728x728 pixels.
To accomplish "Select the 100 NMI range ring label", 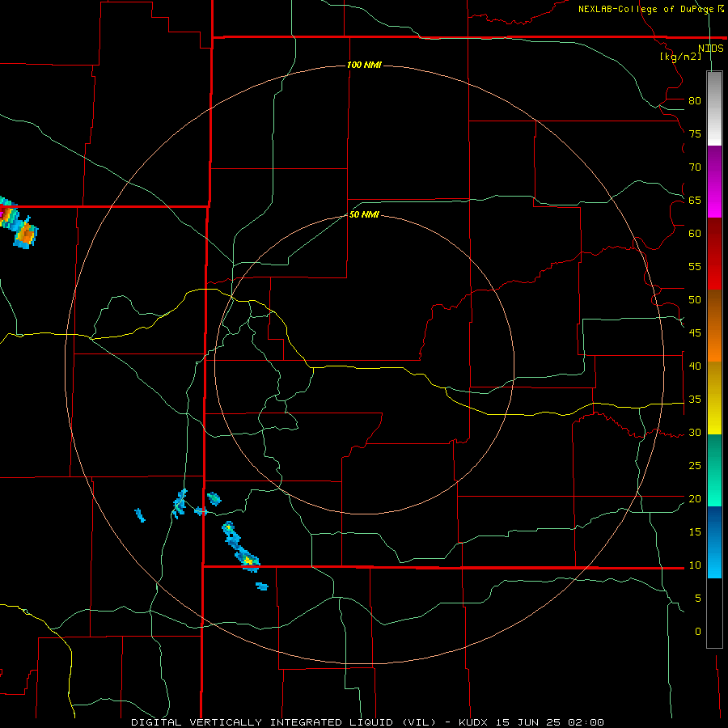I will pyautogui.click(x=364, y=65).
